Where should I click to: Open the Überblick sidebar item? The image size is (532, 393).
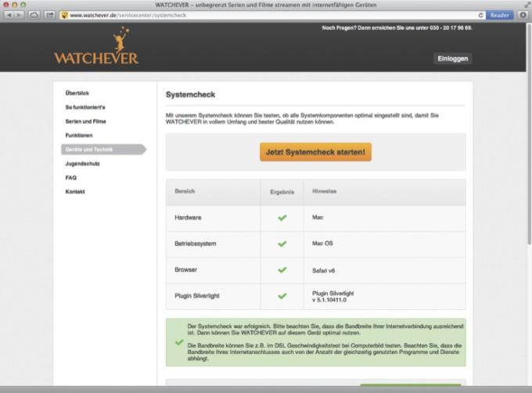(77, 93)
